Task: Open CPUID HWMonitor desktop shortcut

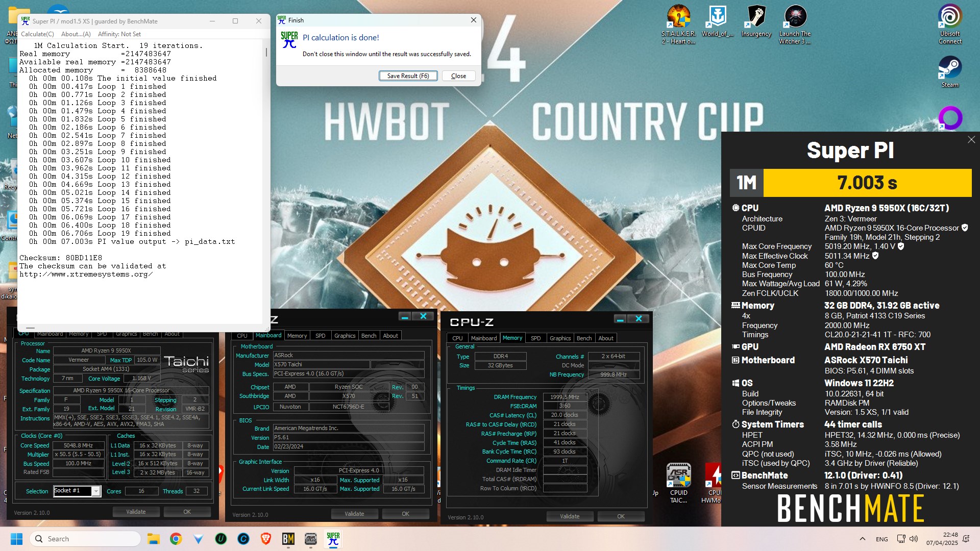Action: click(713, 483)
